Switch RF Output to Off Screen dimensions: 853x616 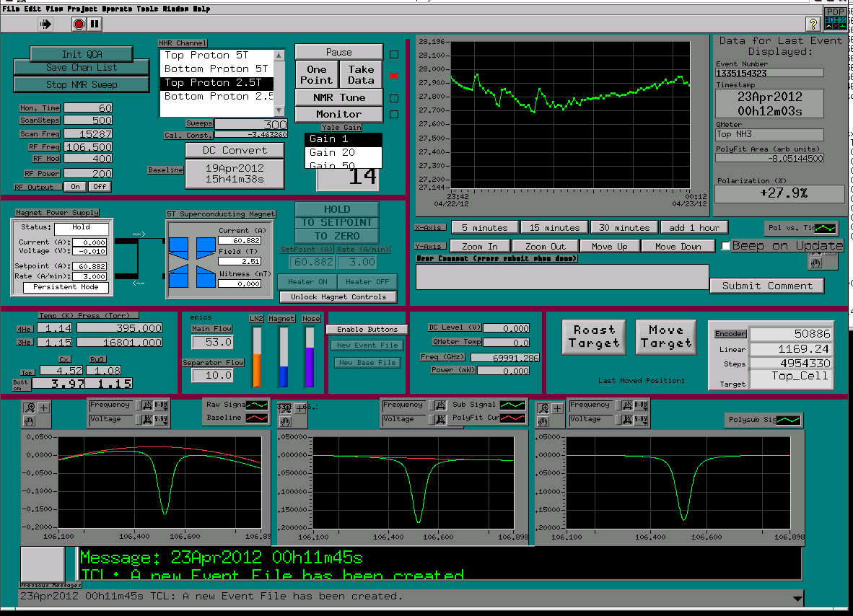pyautogui.click(x=100, y=187)
